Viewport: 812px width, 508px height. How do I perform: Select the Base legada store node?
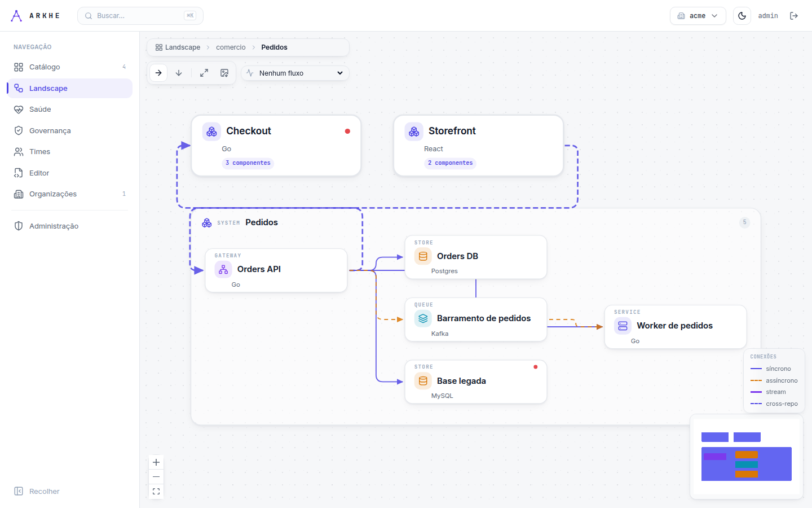pyautogui.click(x=476, y=382)
